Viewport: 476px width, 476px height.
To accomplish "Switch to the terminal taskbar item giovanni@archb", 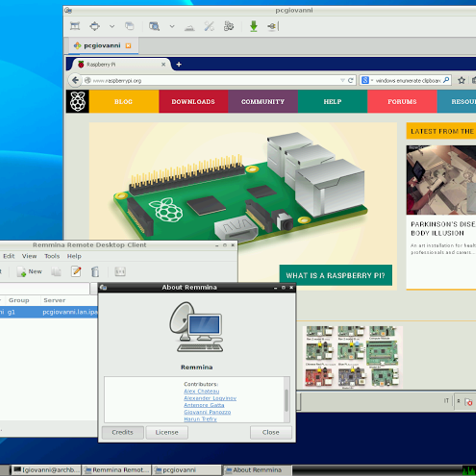I will (46, 470).
